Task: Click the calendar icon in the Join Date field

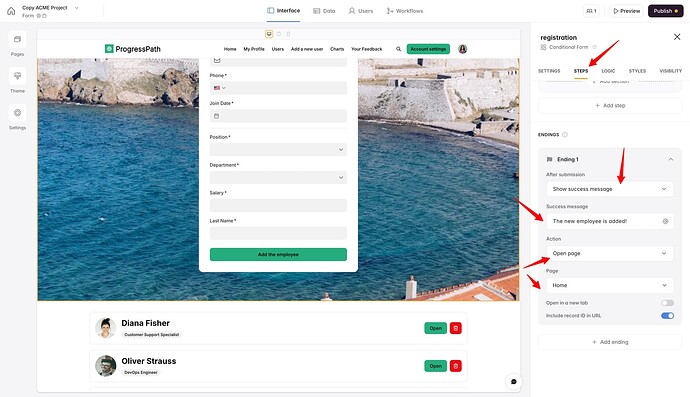Action: point(217,116)
